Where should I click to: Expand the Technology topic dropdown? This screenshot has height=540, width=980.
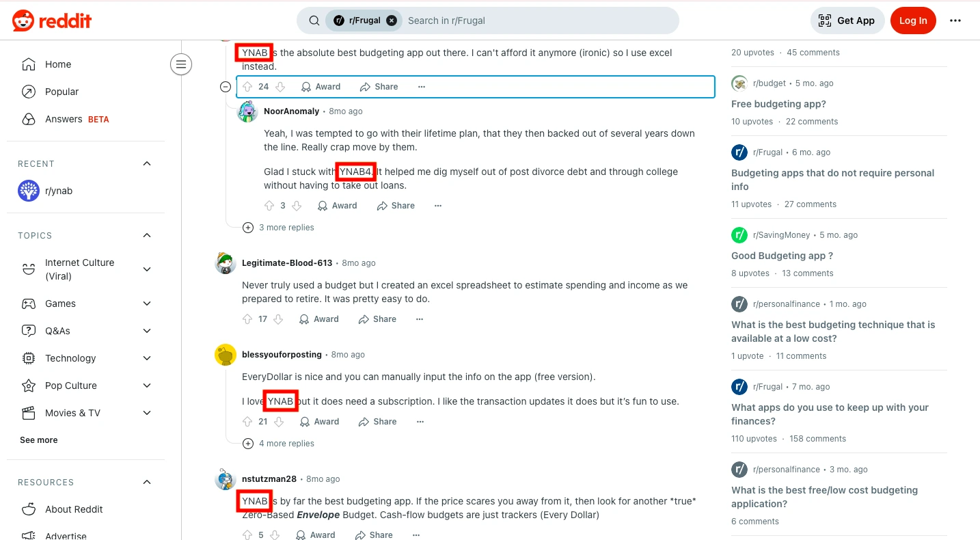tap(147, 358)
